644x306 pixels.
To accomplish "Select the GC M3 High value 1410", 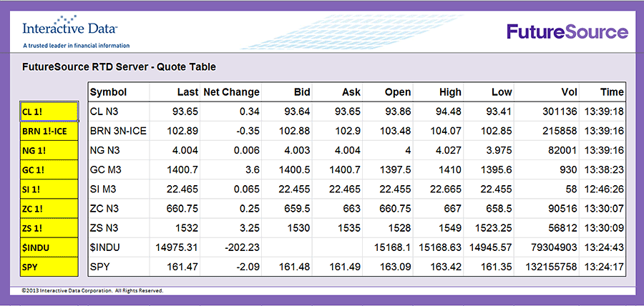I will pyautogui.click(x=451, y=170).
